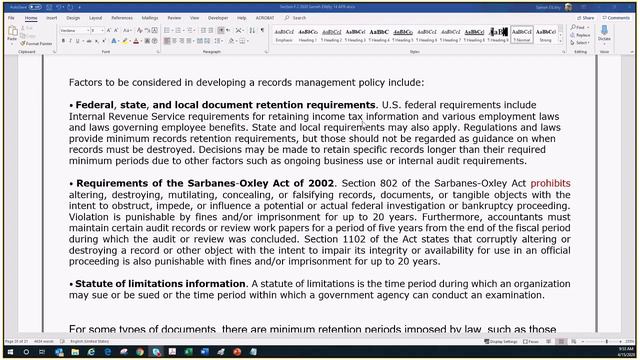
Task: Open File Explorer from the taskbar
Action: click(x=75, y=351)
